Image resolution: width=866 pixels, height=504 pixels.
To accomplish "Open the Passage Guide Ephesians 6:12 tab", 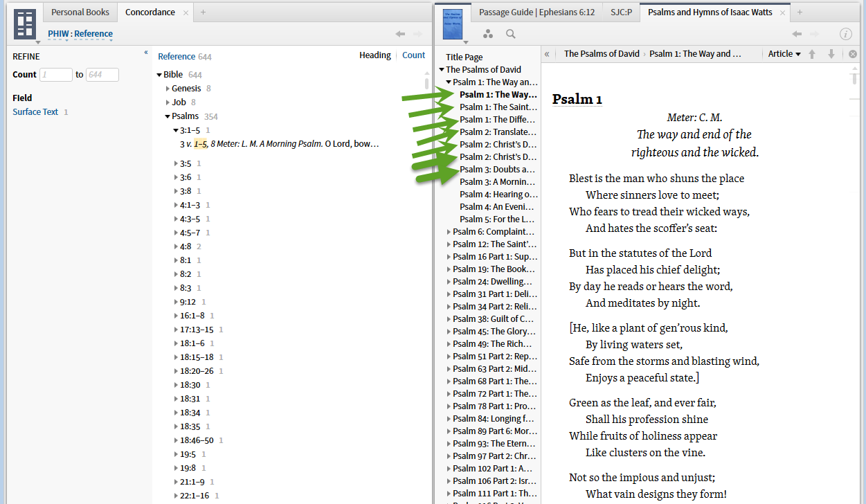I will [x=536, y=12].
